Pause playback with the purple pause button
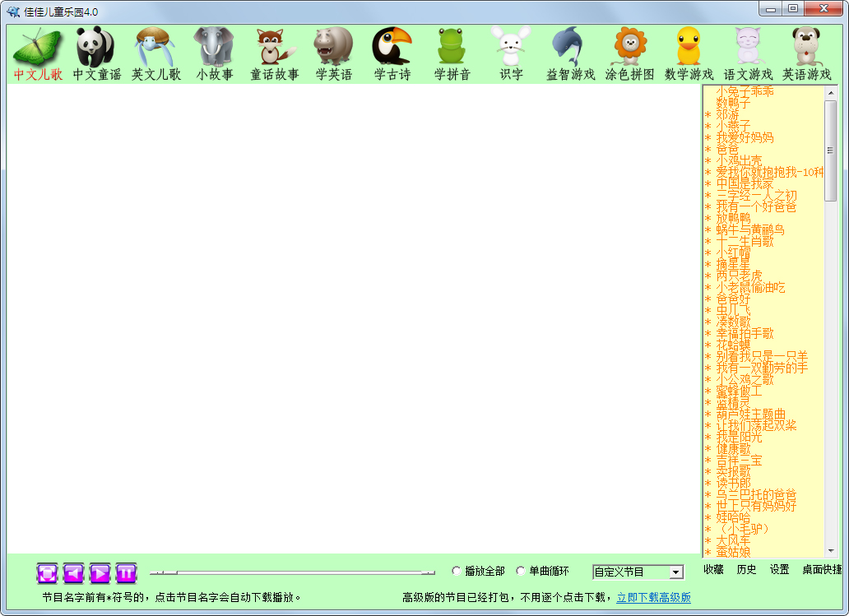The image size is (849, 616). tap(126, 572)
